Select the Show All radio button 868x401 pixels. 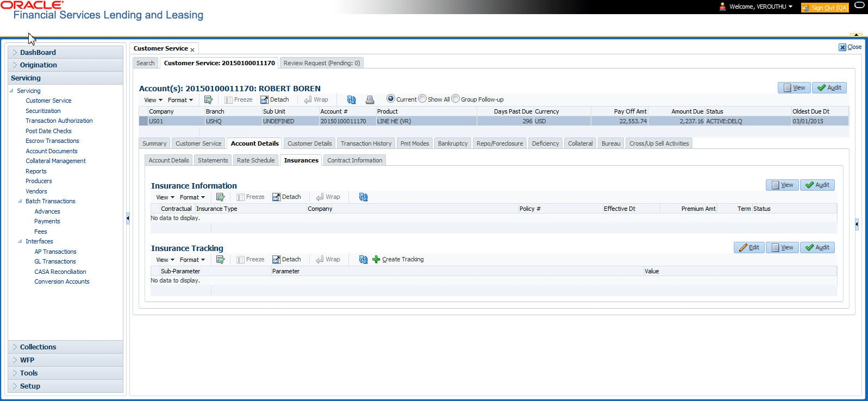click(422, 99)
